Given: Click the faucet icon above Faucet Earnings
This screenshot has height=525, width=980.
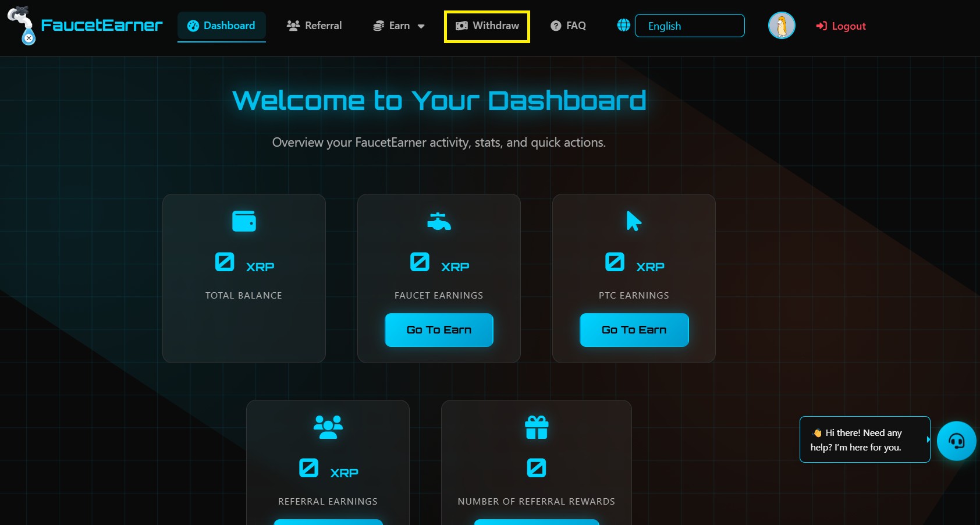Looking at the screenshot, I should point(439,221).
